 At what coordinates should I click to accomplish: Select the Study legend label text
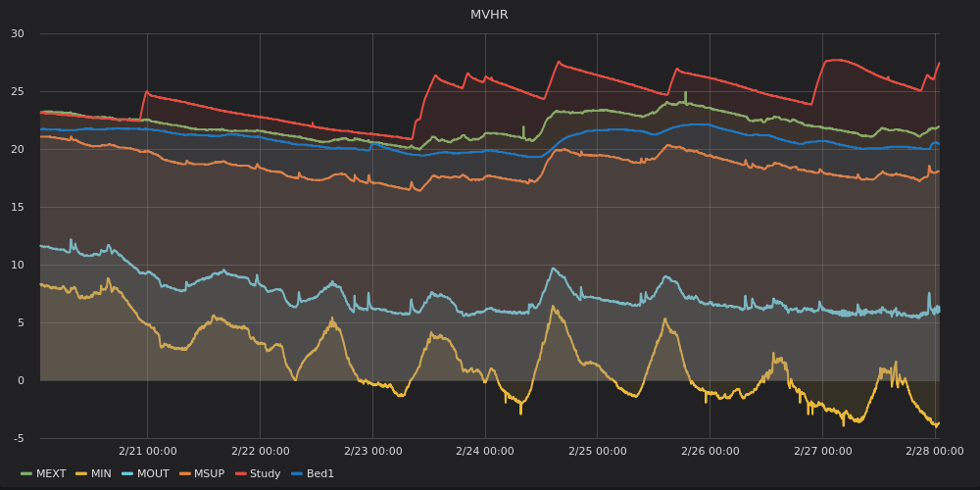265,474
